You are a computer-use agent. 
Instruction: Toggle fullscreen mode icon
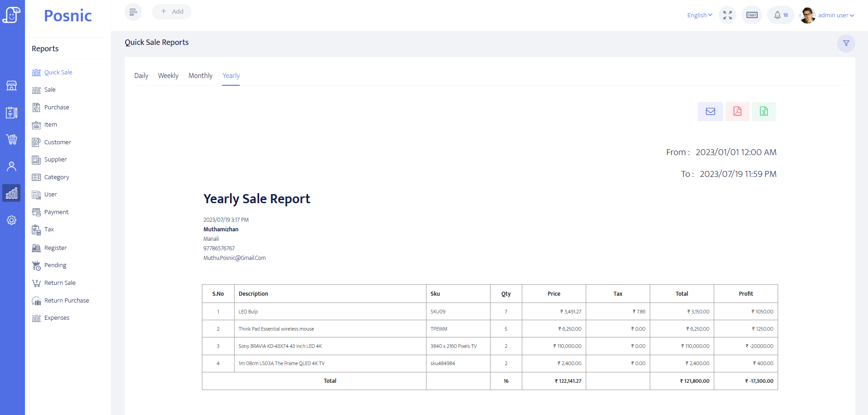(x=727, y=15)
